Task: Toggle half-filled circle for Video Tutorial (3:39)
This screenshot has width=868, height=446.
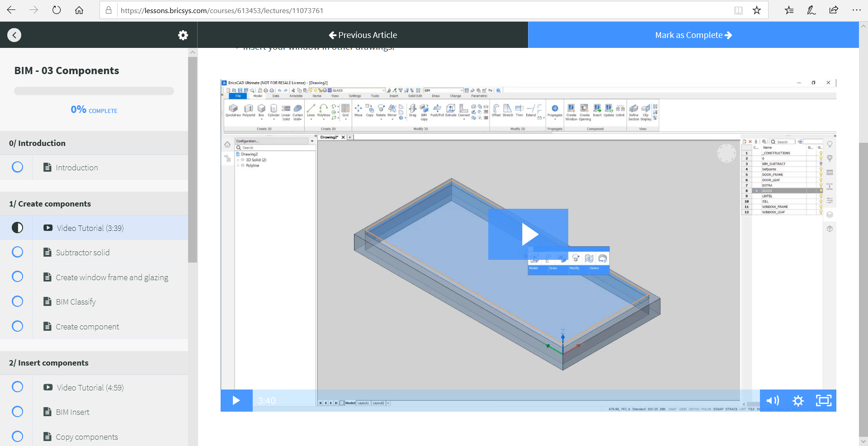Action: 17,228
